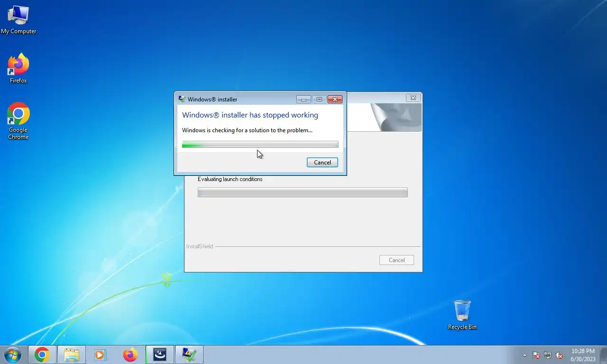Viewport: 607px width, 364px height.
Task: Switch to Windows installer taskbar item
Action: [189, 355]
